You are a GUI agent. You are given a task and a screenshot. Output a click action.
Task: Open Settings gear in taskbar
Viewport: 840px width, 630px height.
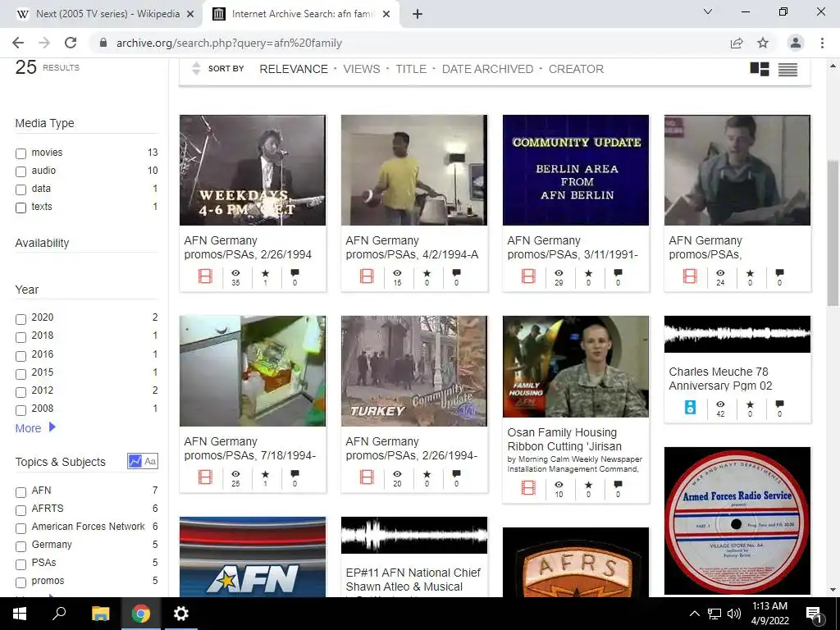(x=181, y=614)
